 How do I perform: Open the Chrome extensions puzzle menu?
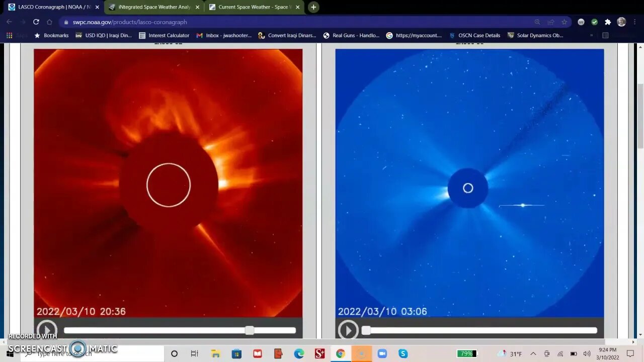(x=608, y=22)
